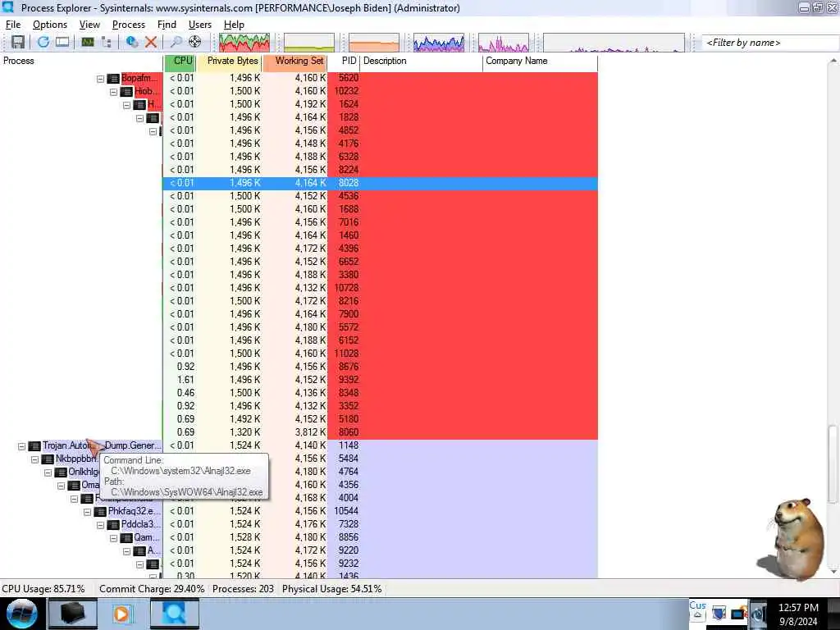Open the View menu
This screenshot has height=630, width=840.
tap(89, 25)
